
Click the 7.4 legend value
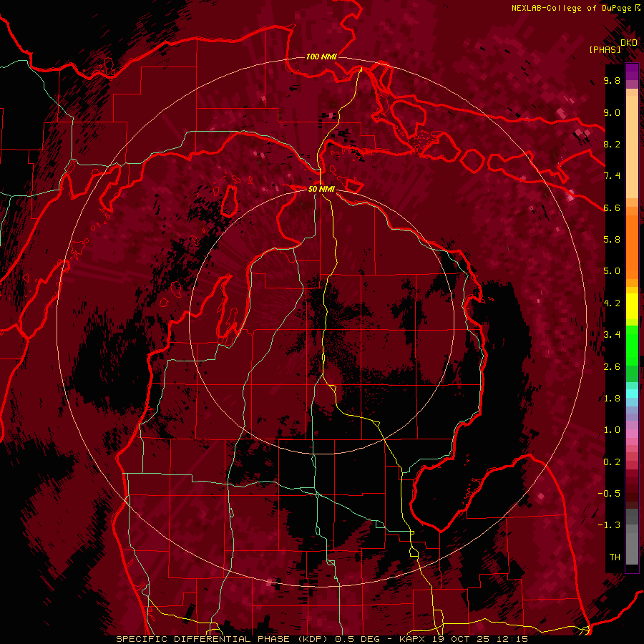(612, 176)
